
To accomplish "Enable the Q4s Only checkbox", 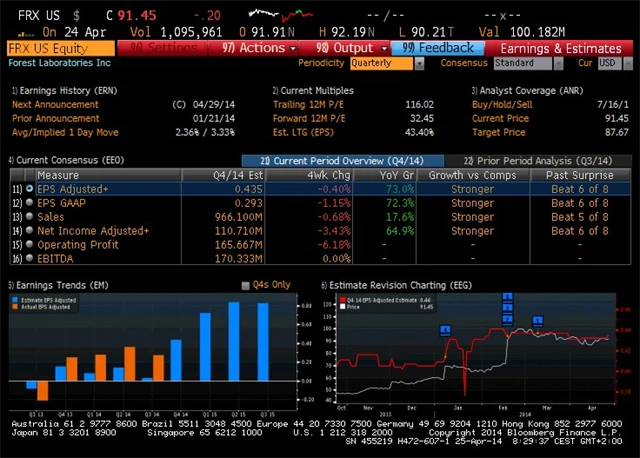I will 247,285.
